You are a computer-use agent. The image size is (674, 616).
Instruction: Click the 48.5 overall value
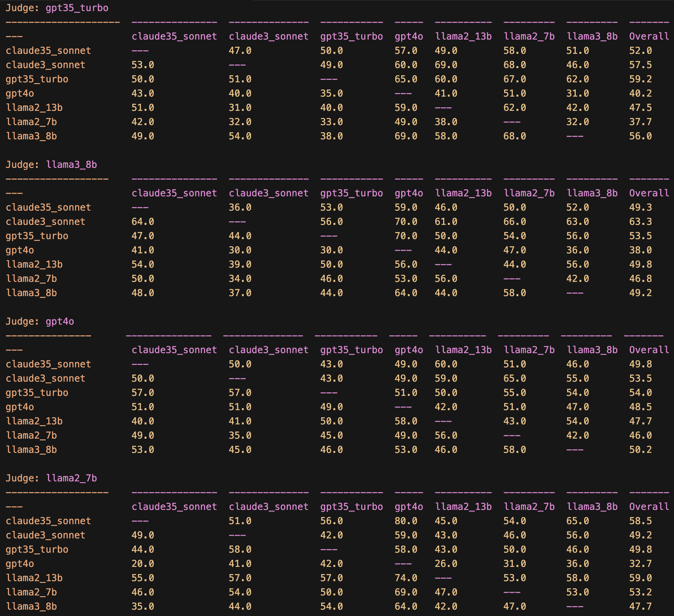640,407
